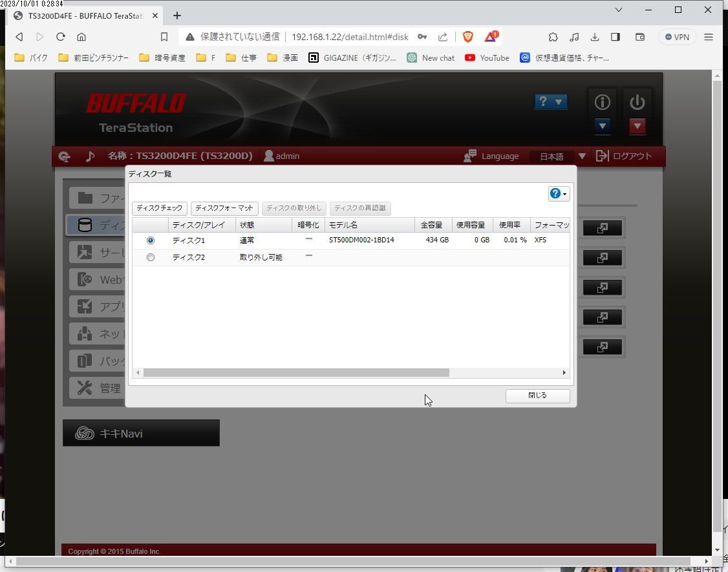Expand the blue arrow under info icon

[x=602, y=126]
